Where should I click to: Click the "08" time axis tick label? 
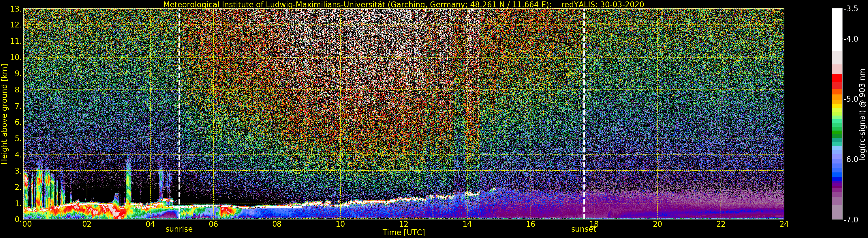(277, 224)
